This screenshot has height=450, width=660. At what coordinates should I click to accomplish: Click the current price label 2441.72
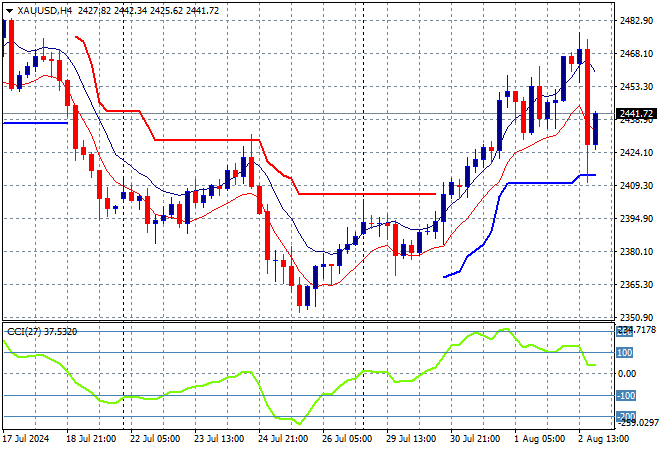click(636, 114)
